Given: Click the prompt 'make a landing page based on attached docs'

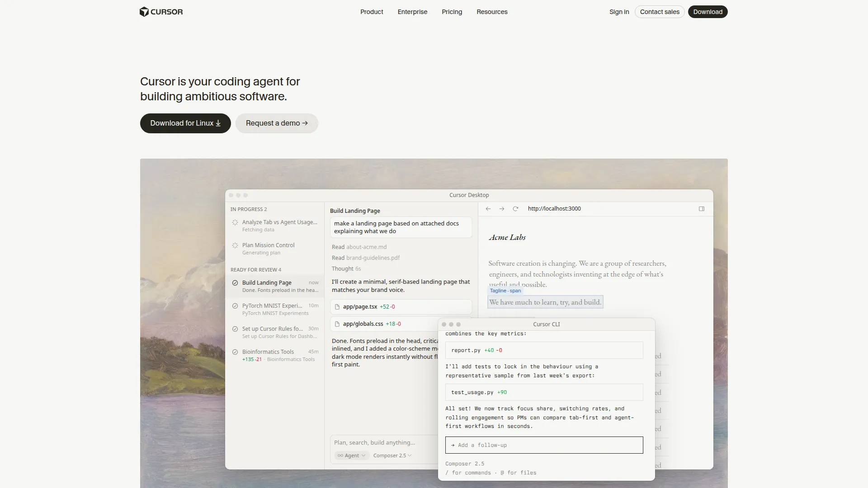Looking at the screenshot, I should 401,227.
